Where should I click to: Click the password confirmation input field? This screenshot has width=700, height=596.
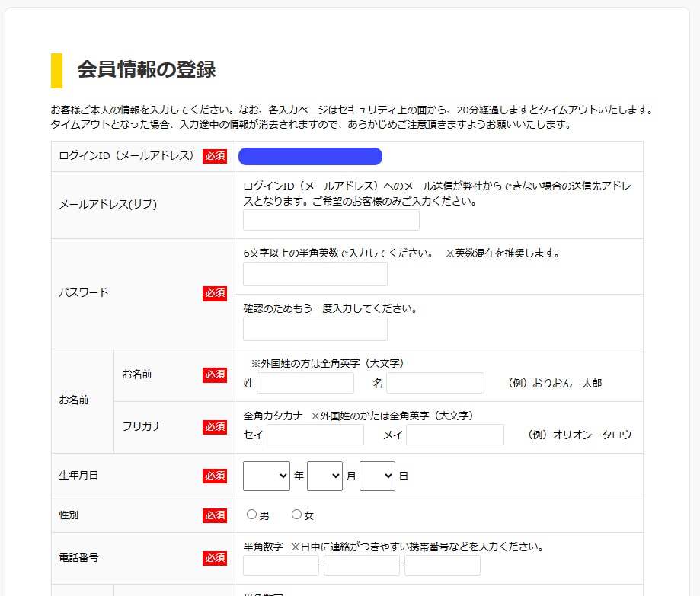[x=315, y=329]
